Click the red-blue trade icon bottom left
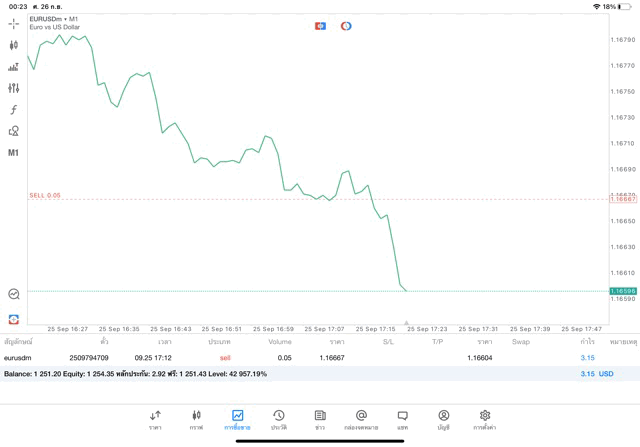The height and width of the screenshot is (447, 640). [x=14, y=319]
